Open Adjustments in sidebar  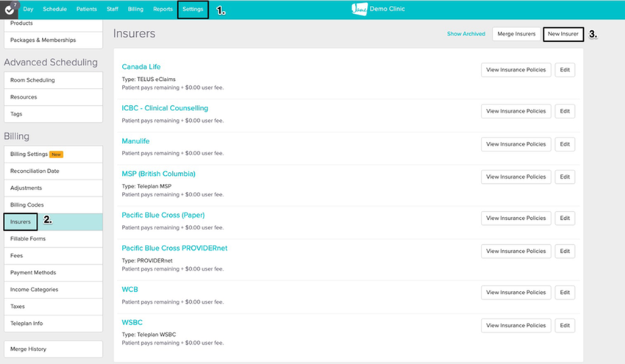tap(54, 188)
